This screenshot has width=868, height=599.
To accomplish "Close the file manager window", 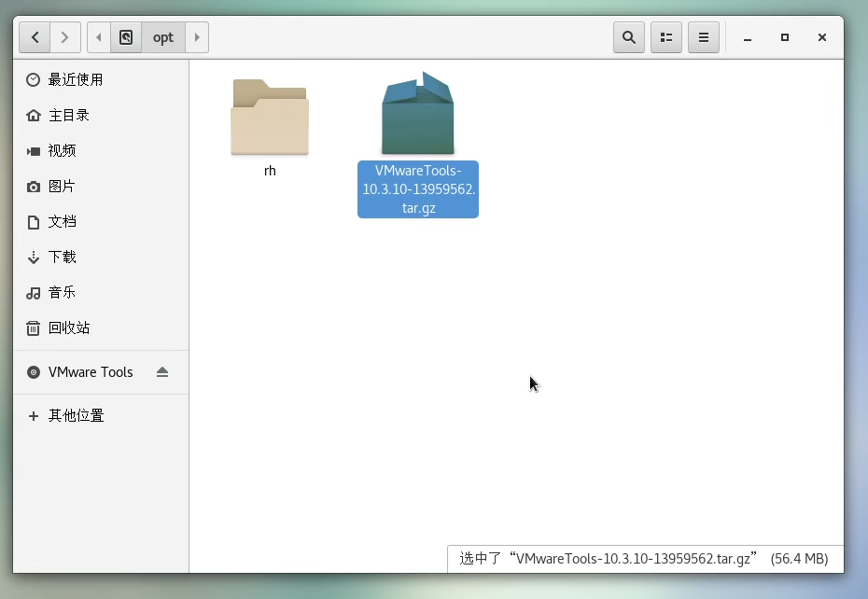I will (822, 37).
